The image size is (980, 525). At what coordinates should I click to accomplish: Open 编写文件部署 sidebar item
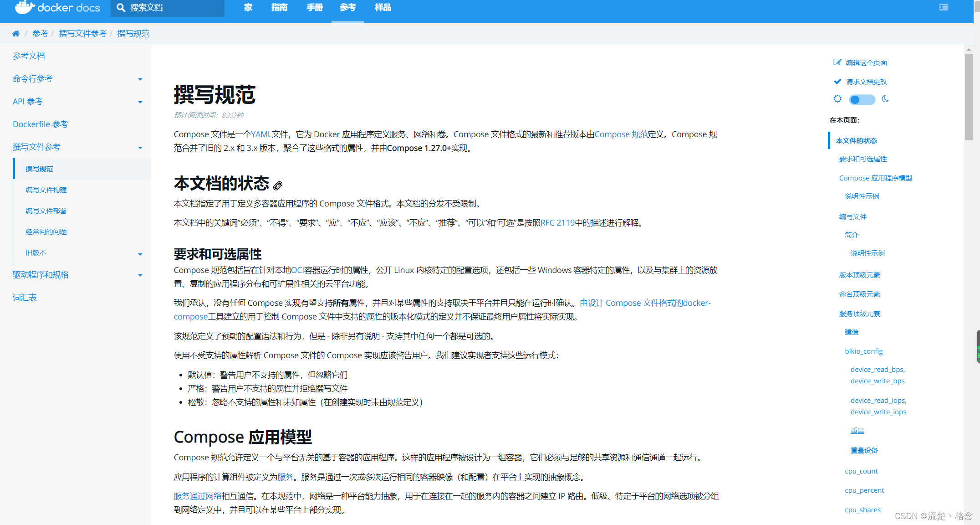click(46, 211)
